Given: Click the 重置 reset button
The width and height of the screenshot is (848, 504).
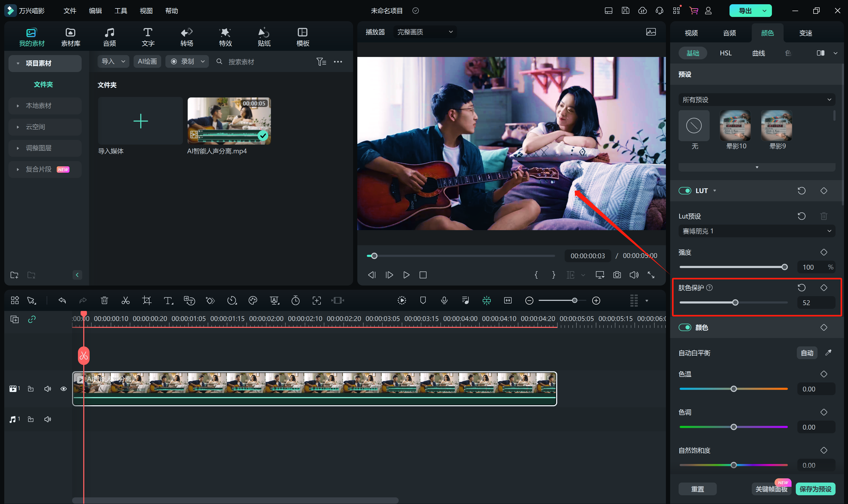Looking at the screenshot, I should (x=697, y=489).
